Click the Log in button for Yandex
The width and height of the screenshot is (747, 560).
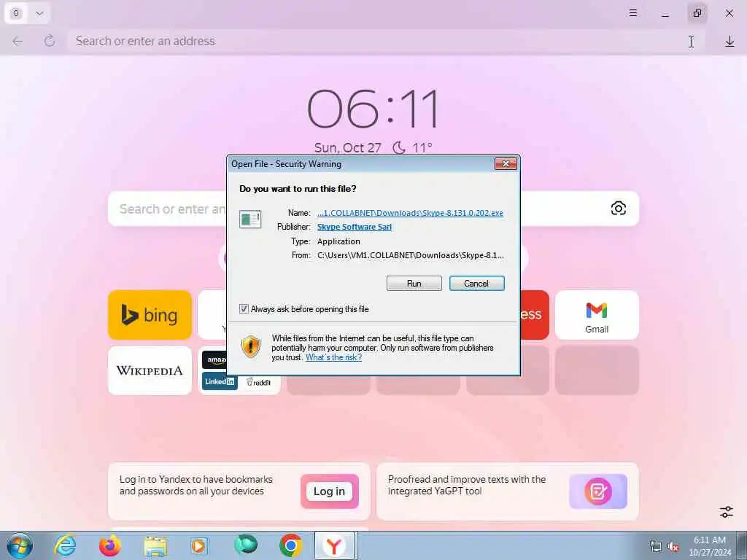tap(329, 491)
